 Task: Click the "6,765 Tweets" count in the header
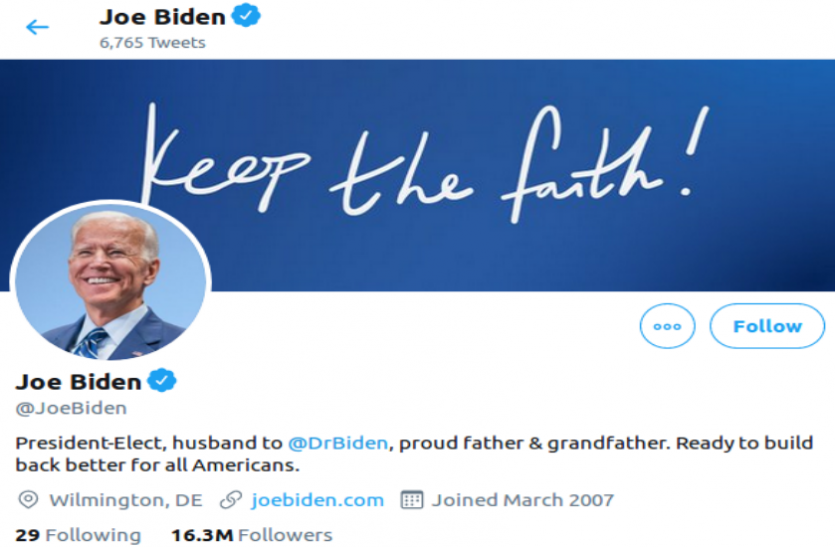point(152,42)
